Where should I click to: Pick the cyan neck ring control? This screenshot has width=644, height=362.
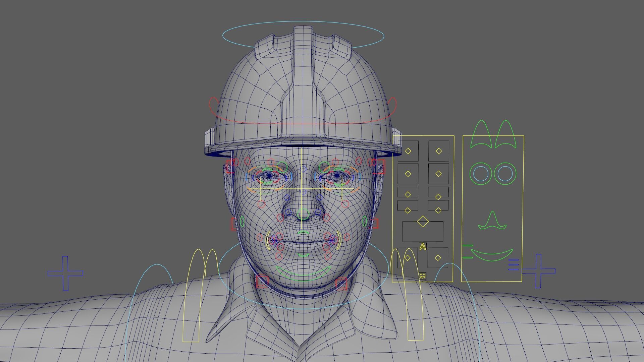(x=304, y=275)
